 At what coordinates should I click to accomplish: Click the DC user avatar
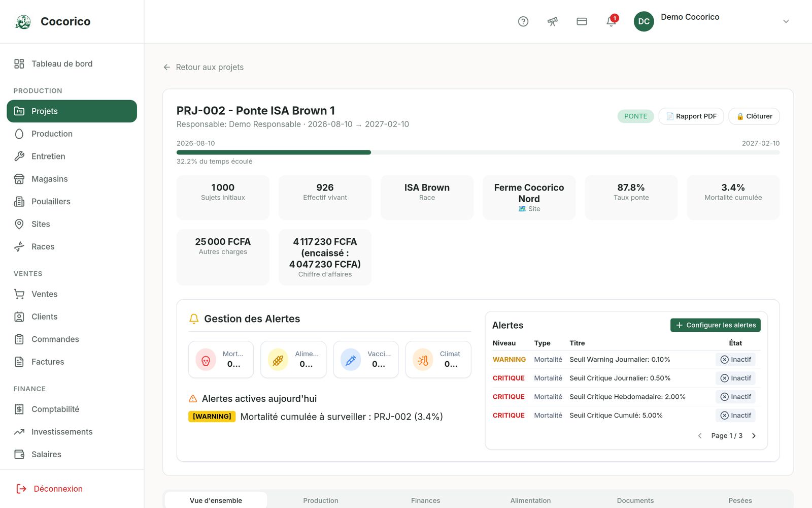644,21
